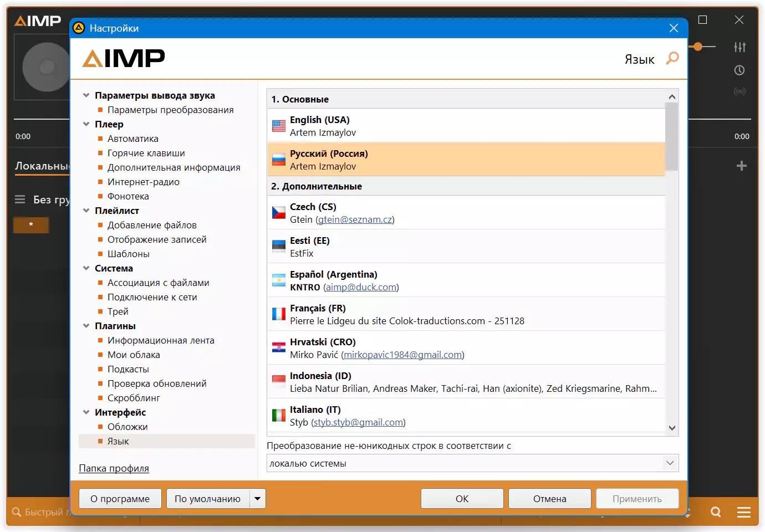This screenshot has height=532, width=765.
Task: Open the локалью системы dropdown
Action: tap(472, 463)
